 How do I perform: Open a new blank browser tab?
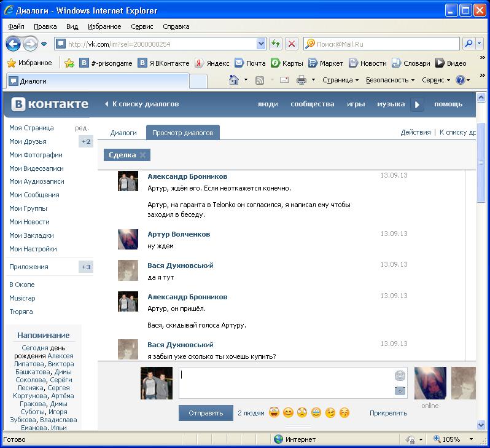point(198,81)
